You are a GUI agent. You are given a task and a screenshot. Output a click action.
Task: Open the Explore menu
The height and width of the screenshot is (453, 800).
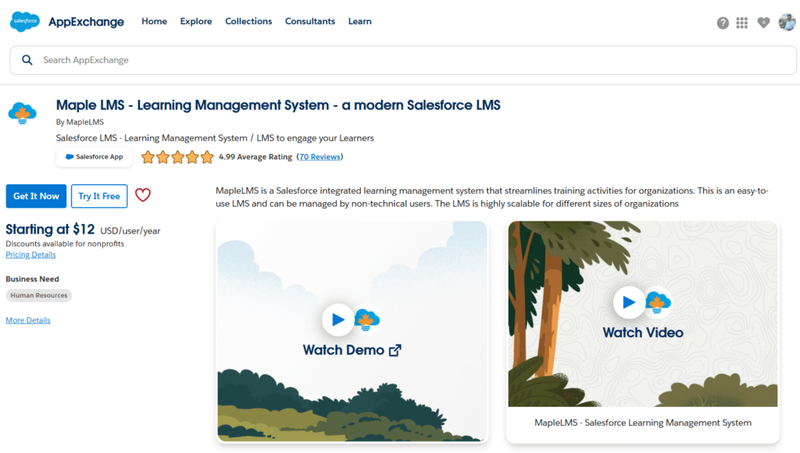pyautogui.click(x=196, y=21)
